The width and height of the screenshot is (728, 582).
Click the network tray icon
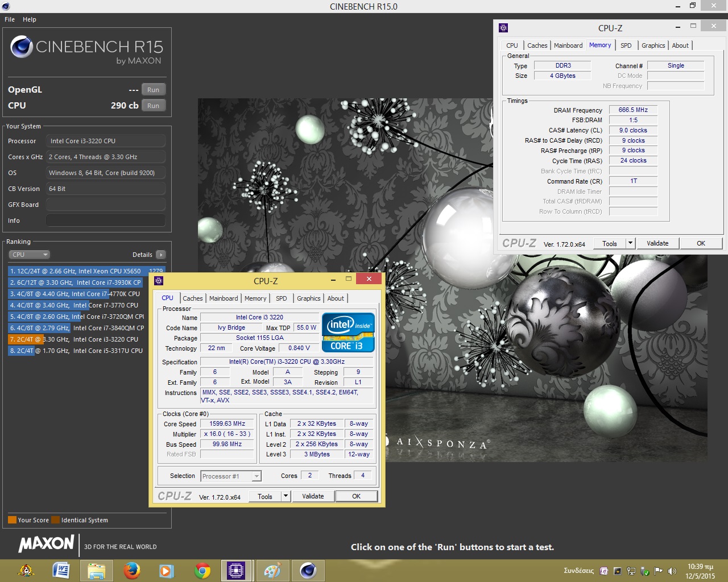(x=631, y=571)
